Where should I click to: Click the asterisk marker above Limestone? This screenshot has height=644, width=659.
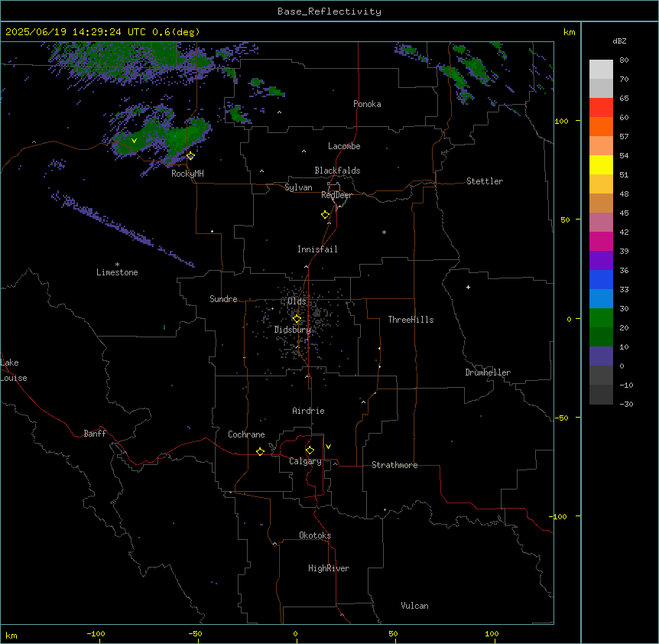[x=117, y=265]
